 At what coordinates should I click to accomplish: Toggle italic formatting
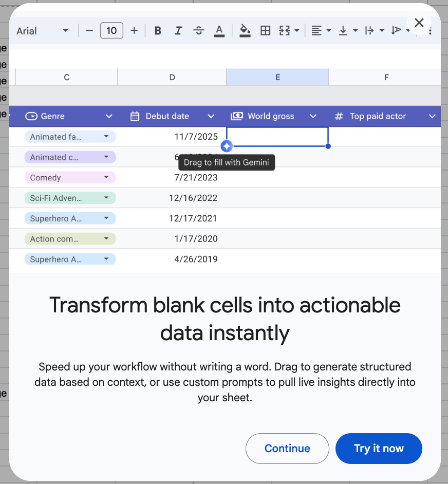tap(178, 30)
